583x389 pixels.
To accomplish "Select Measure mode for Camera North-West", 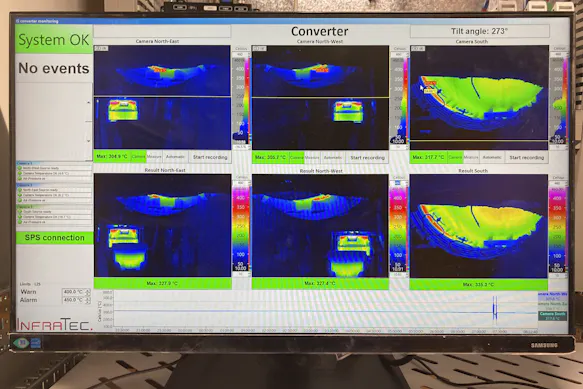I will tap(312, 158).
